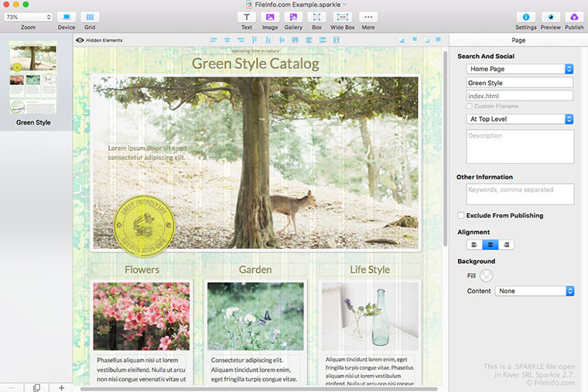Select the Text tool in toolbar

coord(246,17)
